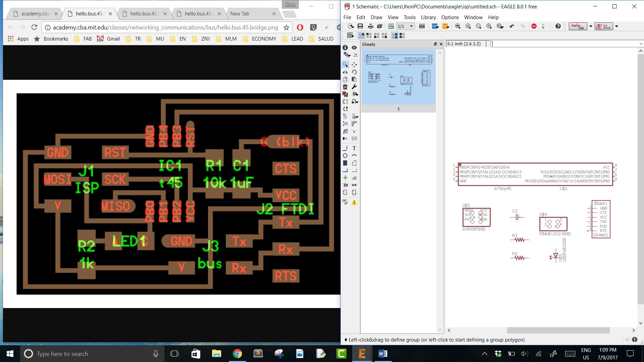
Task: Open the ECONOMY bookmark folder
Action: (x=260, y=39)
